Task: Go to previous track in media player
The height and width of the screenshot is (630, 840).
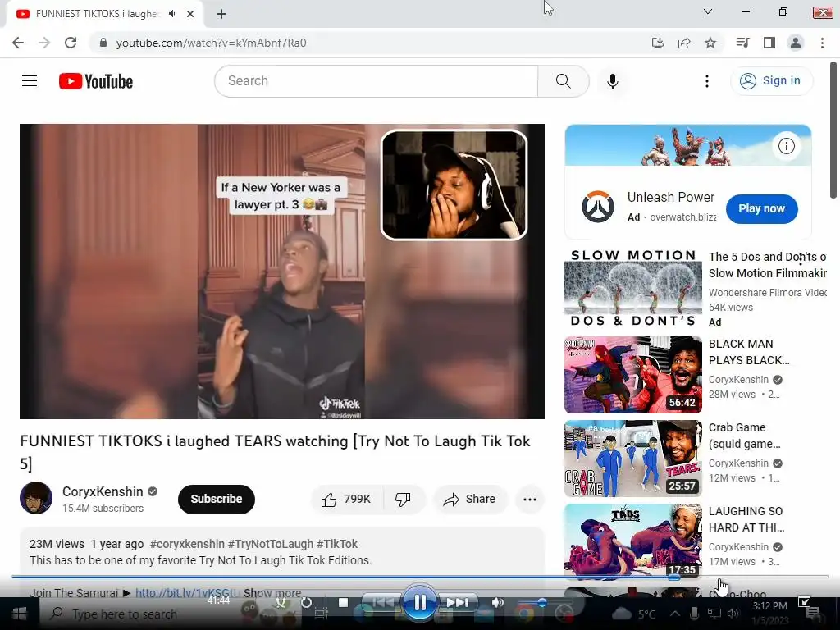Action: [381, 603]
